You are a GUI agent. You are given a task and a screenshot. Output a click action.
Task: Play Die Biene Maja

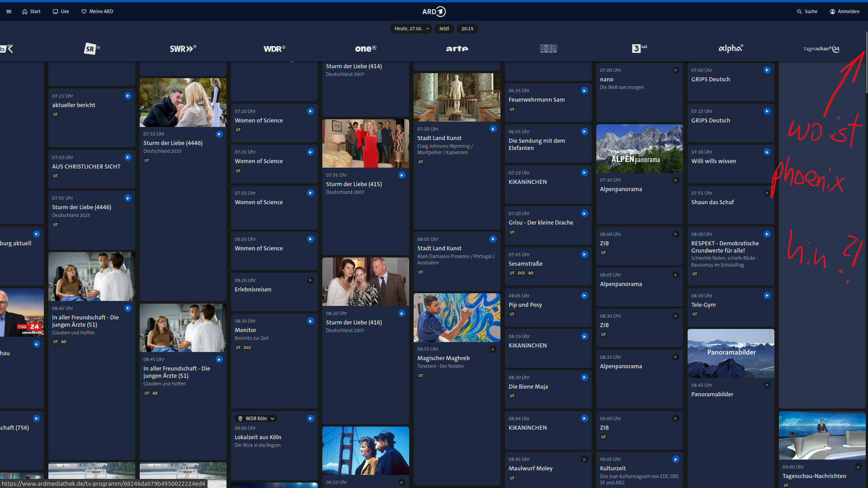coord(585,377)
